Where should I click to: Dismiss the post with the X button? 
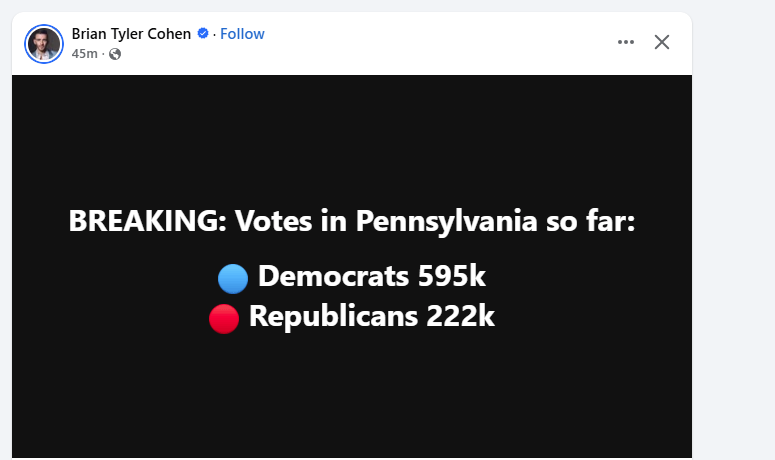(x=661, y=42)
